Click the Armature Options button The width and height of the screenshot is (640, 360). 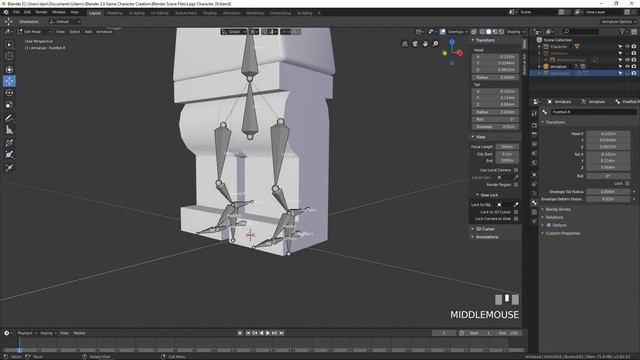(x=618, y=22)
